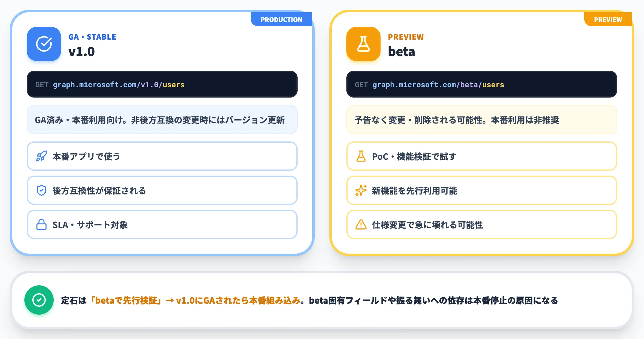Click the warning triangle beside 仕様変更で急に壊れる可能性
This screenshot has width=644, height=339.
[x=361, y=224]
